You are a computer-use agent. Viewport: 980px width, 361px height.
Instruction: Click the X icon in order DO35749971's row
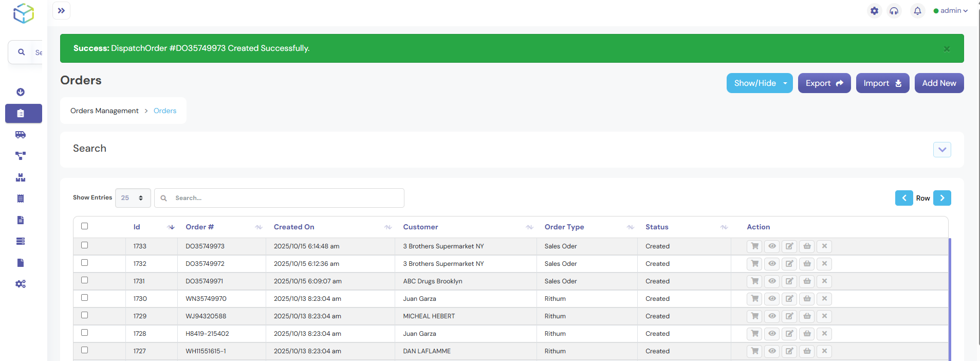tap(824, 281)
